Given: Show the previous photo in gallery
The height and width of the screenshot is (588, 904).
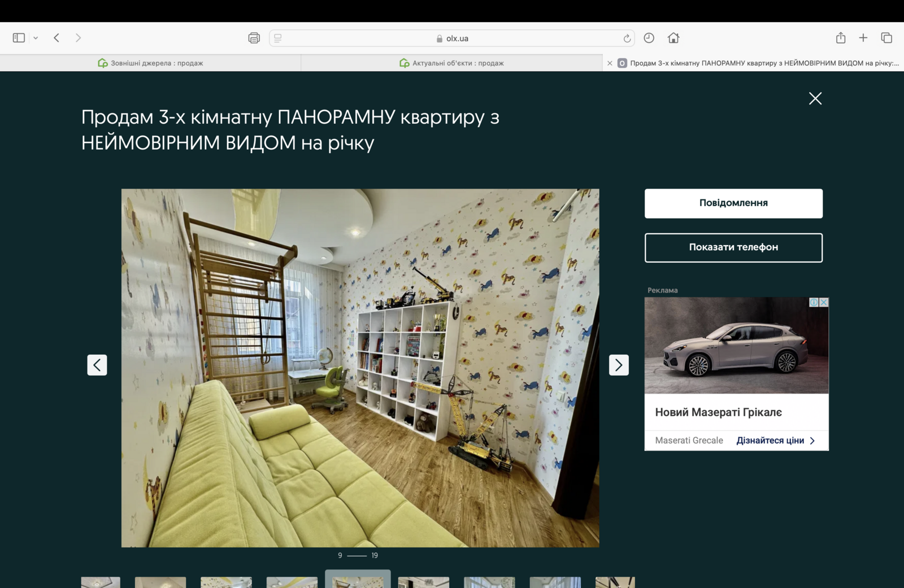Looking at the screenshot, I should [97, 365].
